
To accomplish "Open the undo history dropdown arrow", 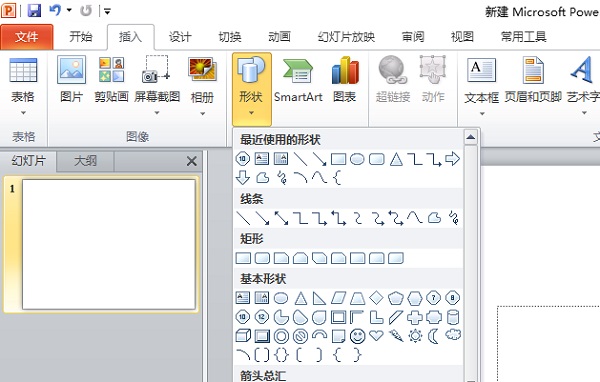I will point(69,10).
